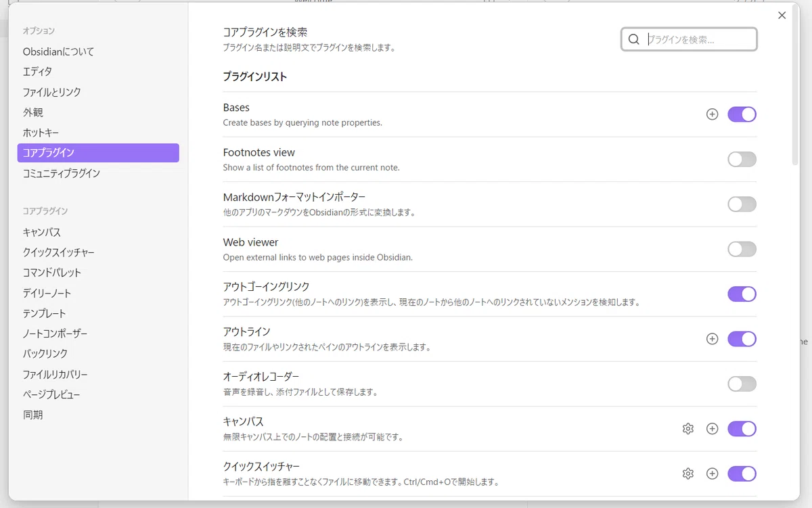Open the Obsidianについて settings tab
812x508 pixels.
tap(98, 51)
